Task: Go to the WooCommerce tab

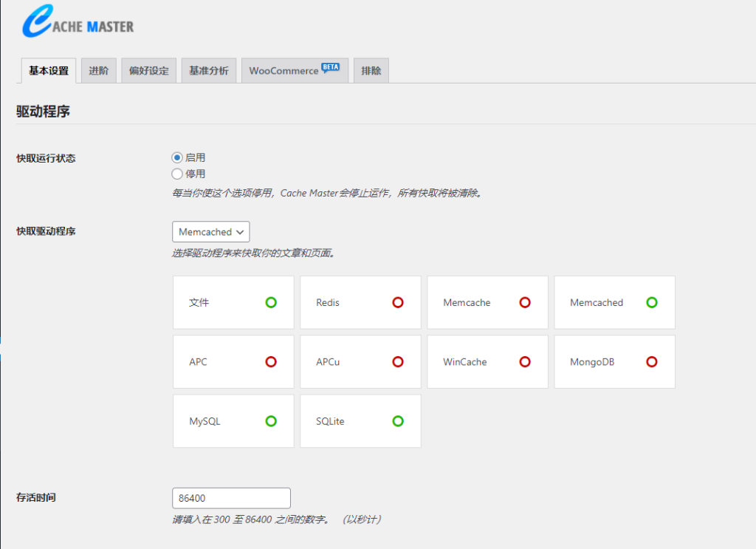Action: click(x=295, y=71)
